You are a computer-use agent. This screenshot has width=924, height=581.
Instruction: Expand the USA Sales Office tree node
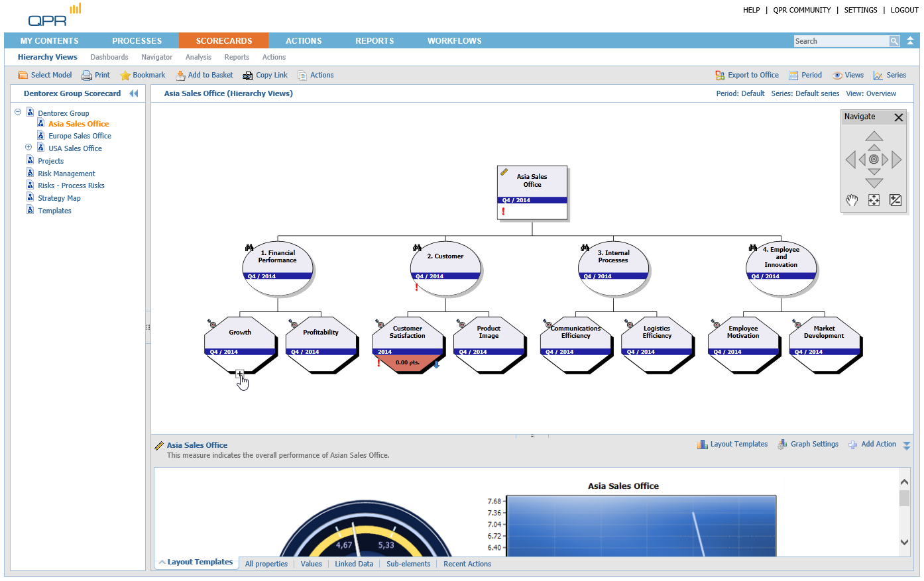tap(29, 147)
